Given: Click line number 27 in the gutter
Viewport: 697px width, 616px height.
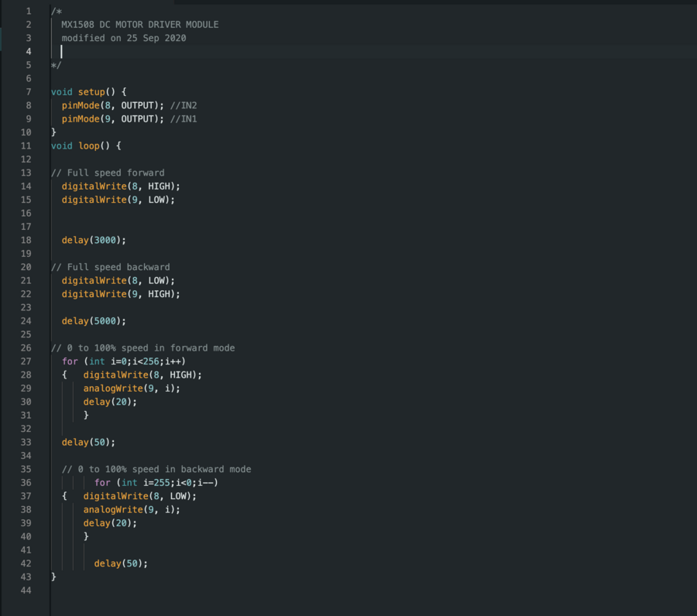Looking at the screenshot, I should [26, 361].
